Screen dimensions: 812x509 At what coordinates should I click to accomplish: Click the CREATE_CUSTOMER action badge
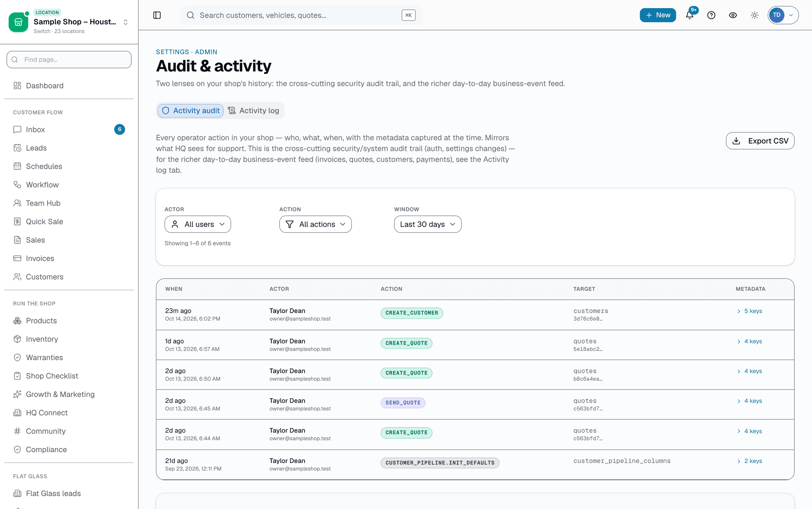(x=412, y=313)
